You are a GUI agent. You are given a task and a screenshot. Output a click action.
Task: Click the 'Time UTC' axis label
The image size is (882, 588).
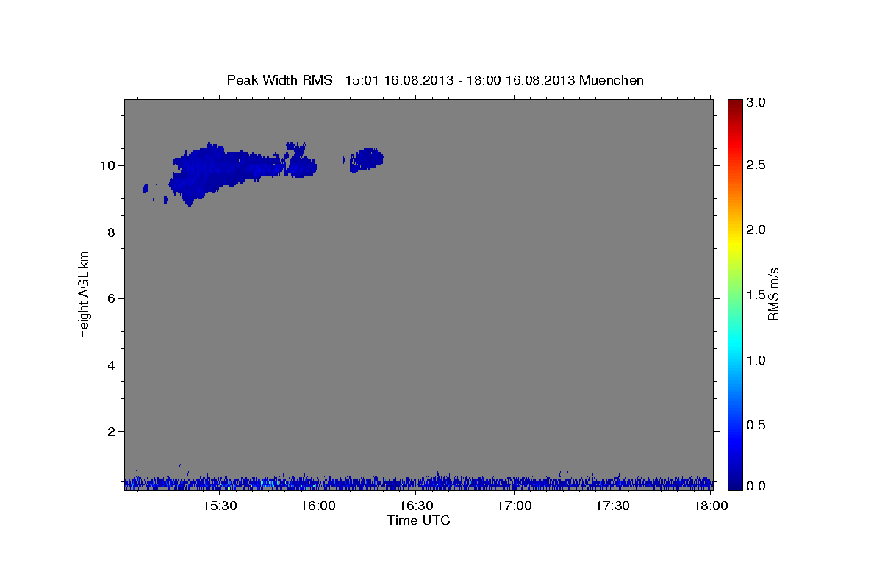click(418, 520)
